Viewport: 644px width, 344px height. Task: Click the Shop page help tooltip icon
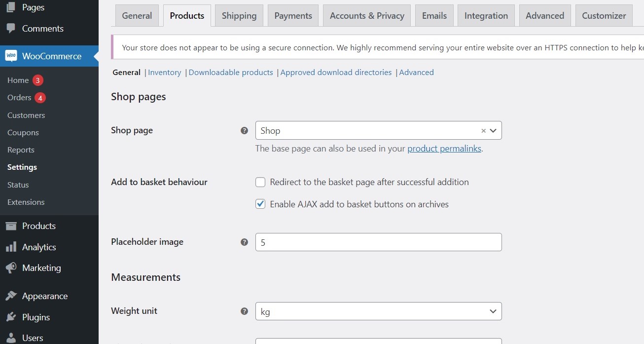click(x=244, y=131)
